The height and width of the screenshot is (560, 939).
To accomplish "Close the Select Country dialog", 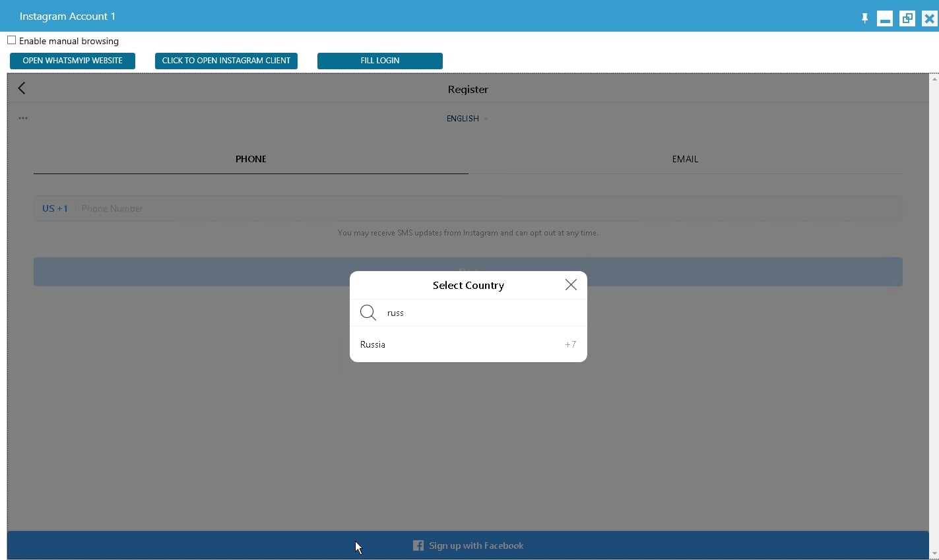I will point(571,285).
